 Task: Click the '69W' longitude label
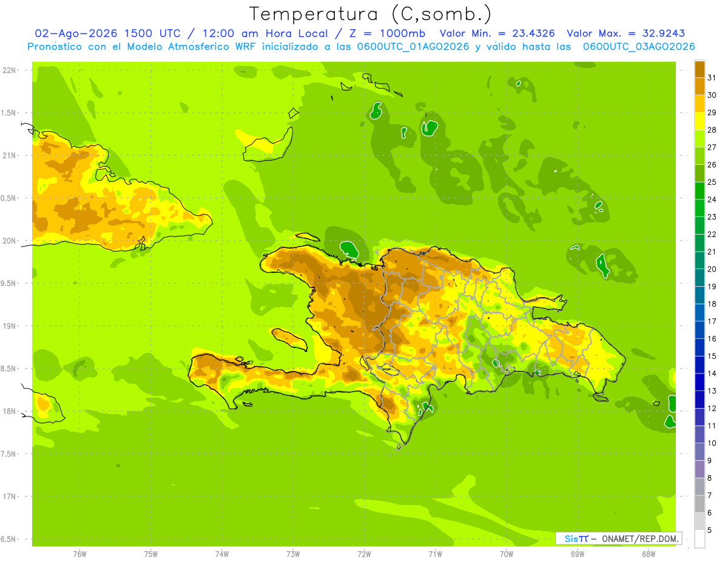click(578, 554)
